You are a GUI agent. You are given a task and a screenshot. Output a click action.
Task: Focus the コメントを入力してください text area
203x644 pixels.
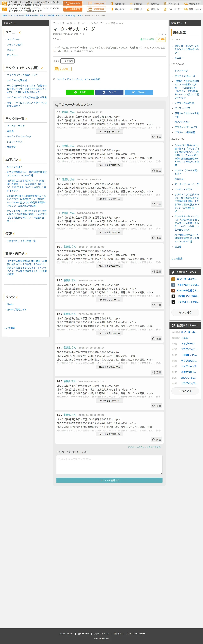click(x=109, y=465)
